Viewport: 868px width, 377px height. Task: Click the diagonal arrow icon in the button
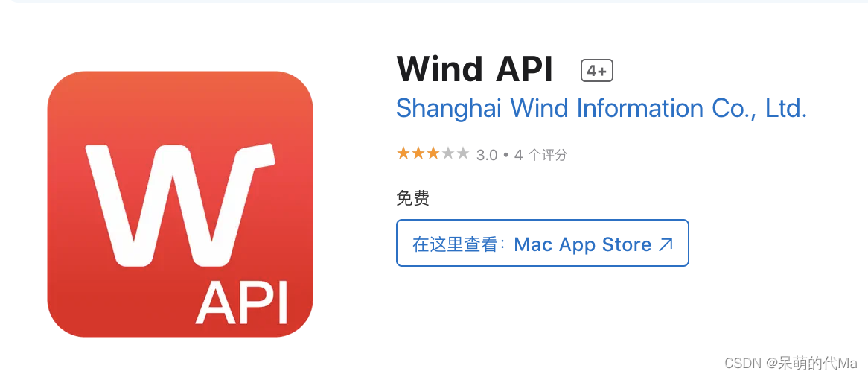pyautogui.click(x=666, y=244)
